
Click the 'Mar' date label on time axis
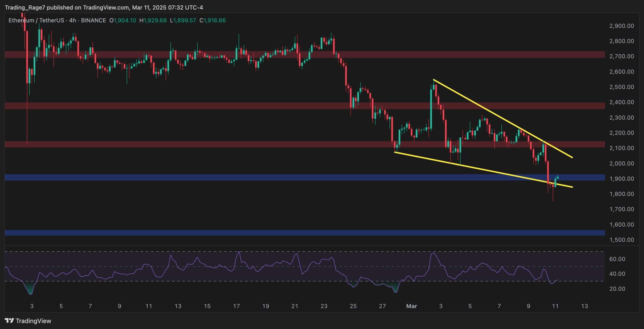(x=412, y=306)
